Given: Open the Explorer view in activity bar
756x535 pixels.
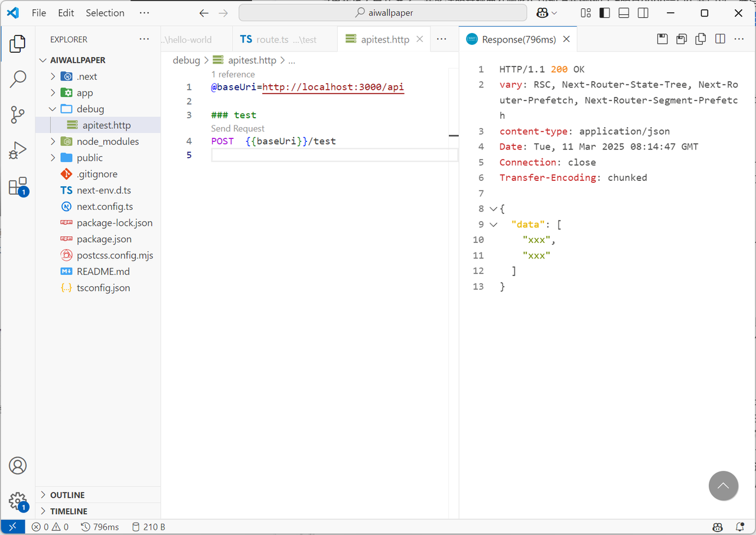Looking at the screenshot, I should click(18, 43).
